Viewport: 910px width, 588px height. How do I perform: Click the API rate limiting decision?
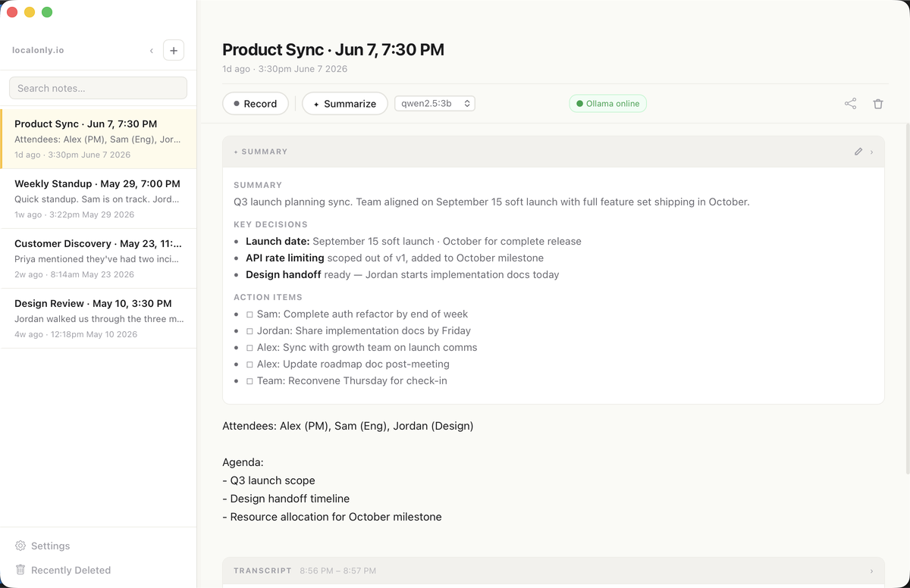pos(394,258)
